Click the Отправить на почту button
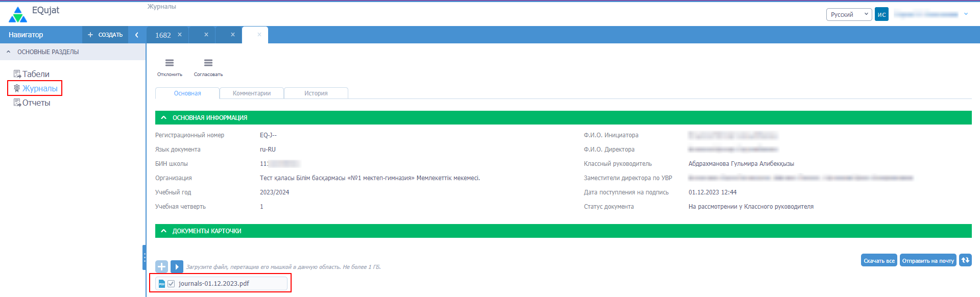The image size is (980, 297). tap(927, 261)
